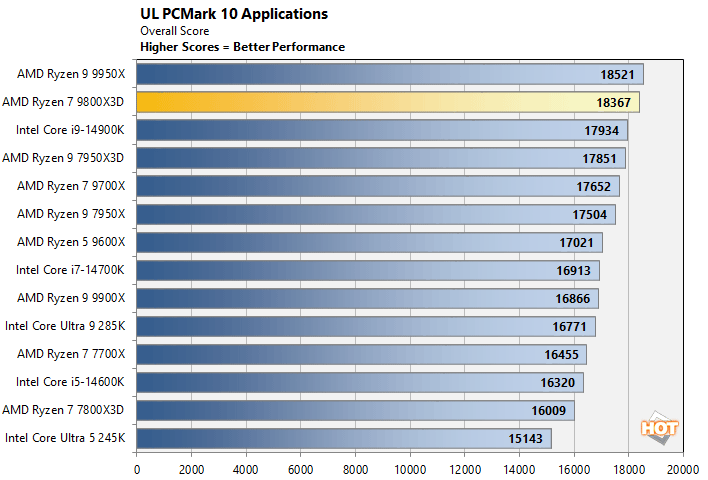
Task: Select the AMD Ryzen 7 7700X label
Action: coord(71,354)
